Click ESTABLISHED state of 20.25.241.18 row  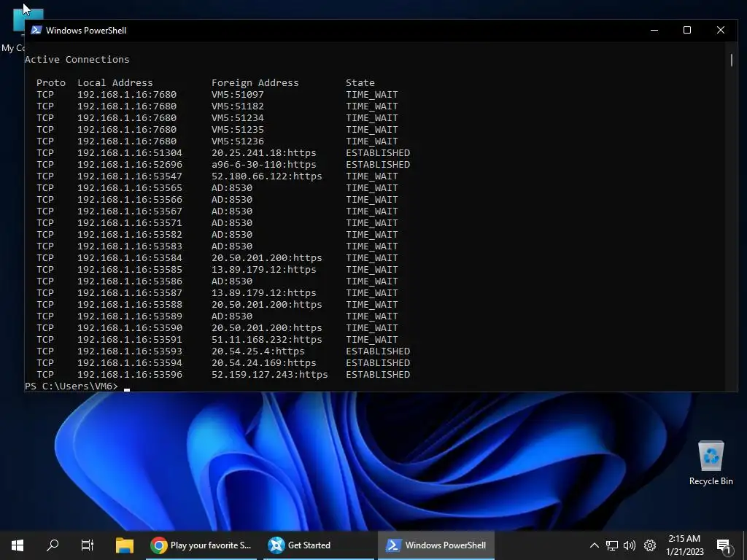[378, 153]
